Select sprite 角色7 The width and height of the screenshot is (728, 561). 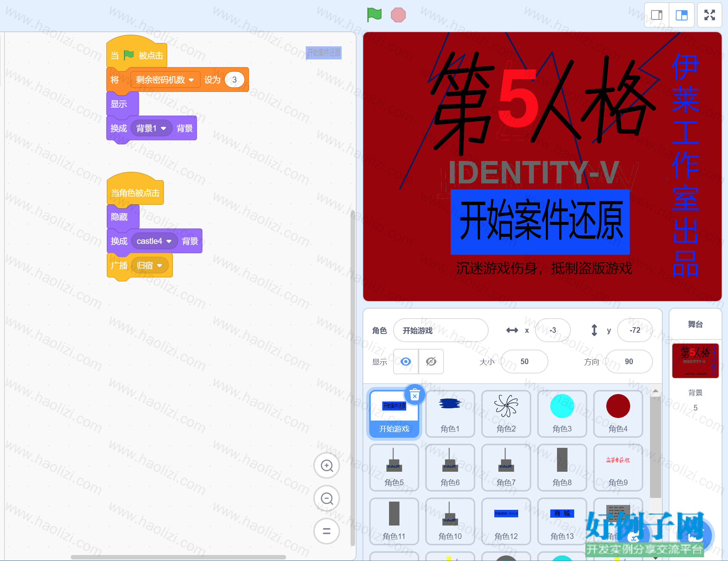[x=506, y=467]
